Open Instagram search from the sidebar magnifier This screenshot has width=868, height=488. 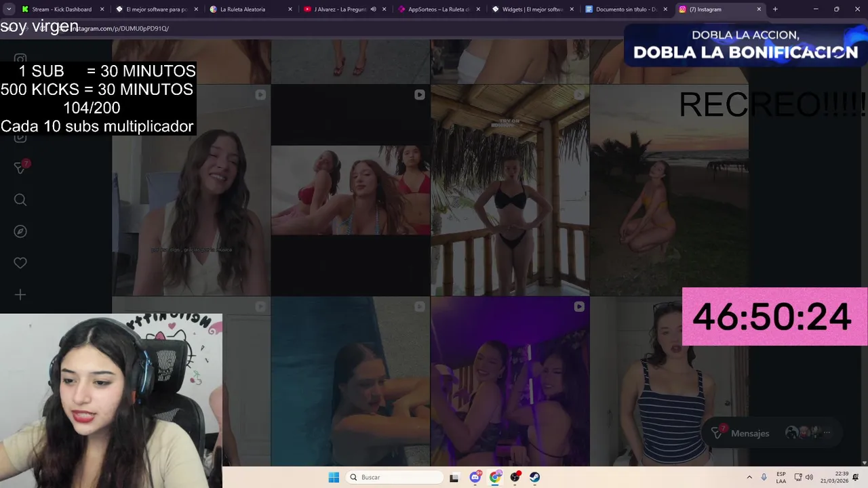(20, 199)
